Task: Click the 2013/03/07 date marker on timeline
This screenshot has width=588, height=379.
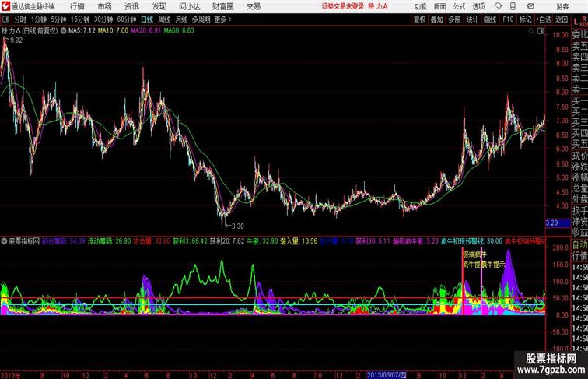Action: [387, 375]
